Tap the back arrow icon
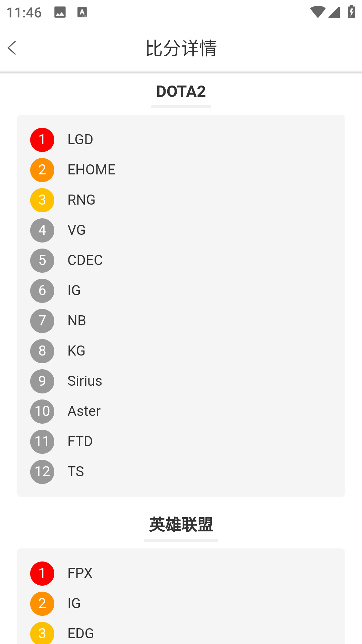 coord(12,48)
